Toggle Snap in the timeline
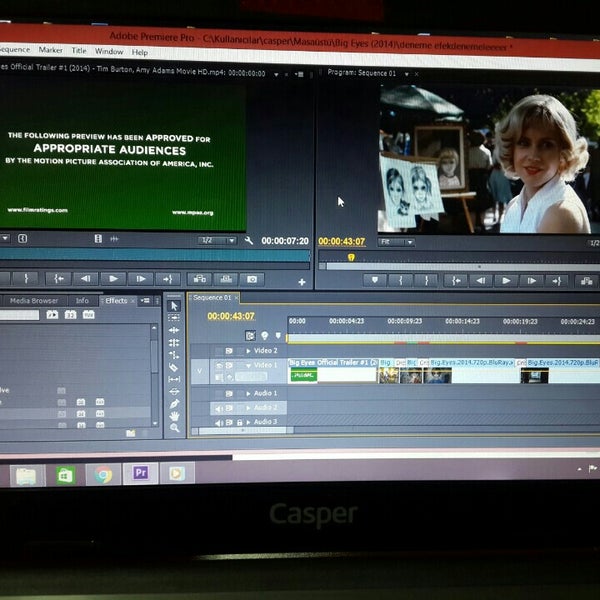Viewport: 600px width, 600px height. point(250,336)
